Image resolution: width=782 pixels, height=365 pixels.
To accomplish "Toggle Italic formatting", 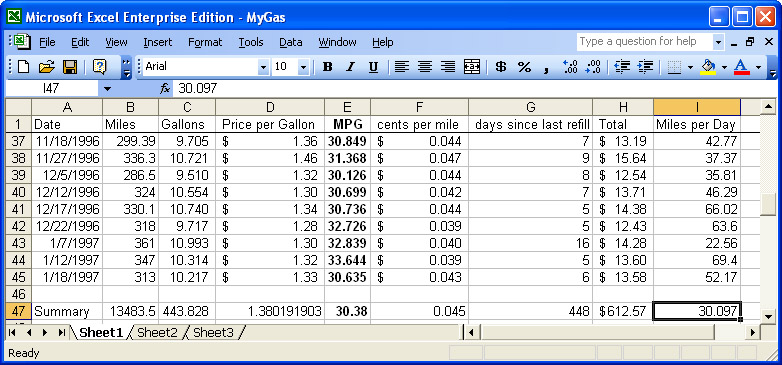I will tap(350, 67).
